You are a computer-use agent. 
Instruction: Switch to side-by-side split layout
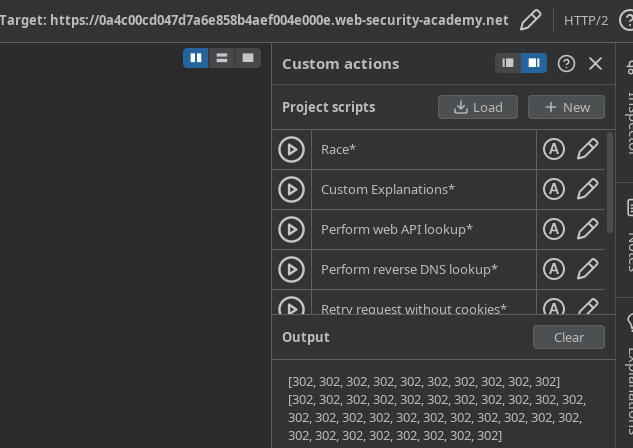tap(196, 58)
